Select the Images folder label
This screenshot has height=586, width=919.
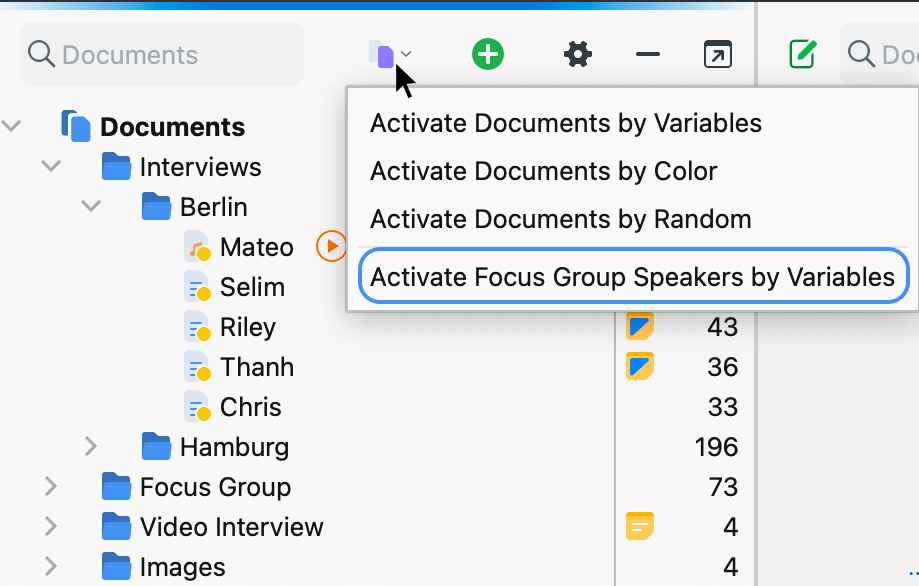[x=182, y=567]
